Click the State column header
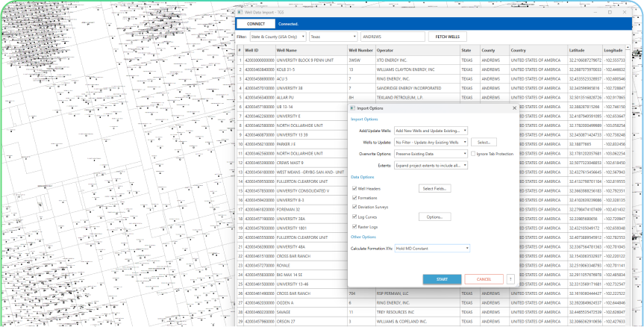644x327 pixels. [470, 50]
